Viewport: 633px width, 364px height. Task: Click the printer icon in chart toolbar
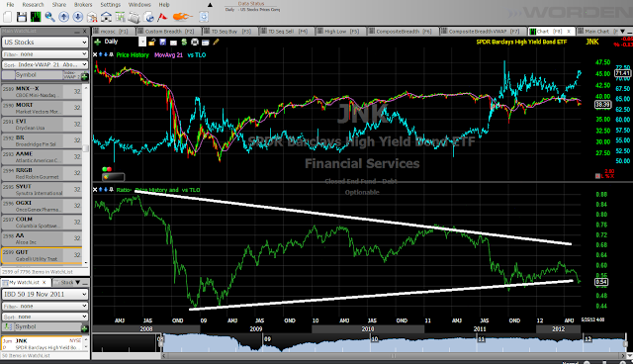195,42
